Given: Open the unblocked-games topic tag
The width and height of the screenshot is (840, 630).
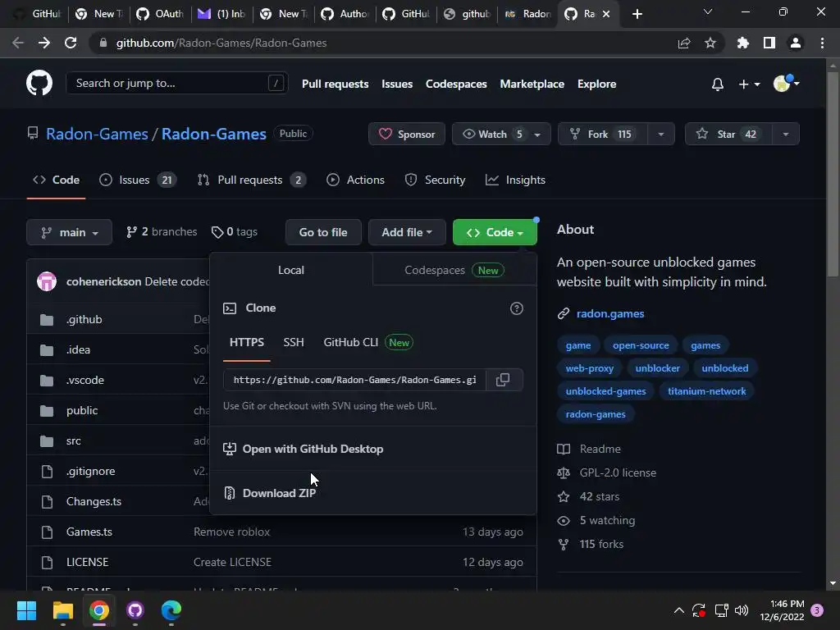Looking at the screenshot, I should pos(606,391).
